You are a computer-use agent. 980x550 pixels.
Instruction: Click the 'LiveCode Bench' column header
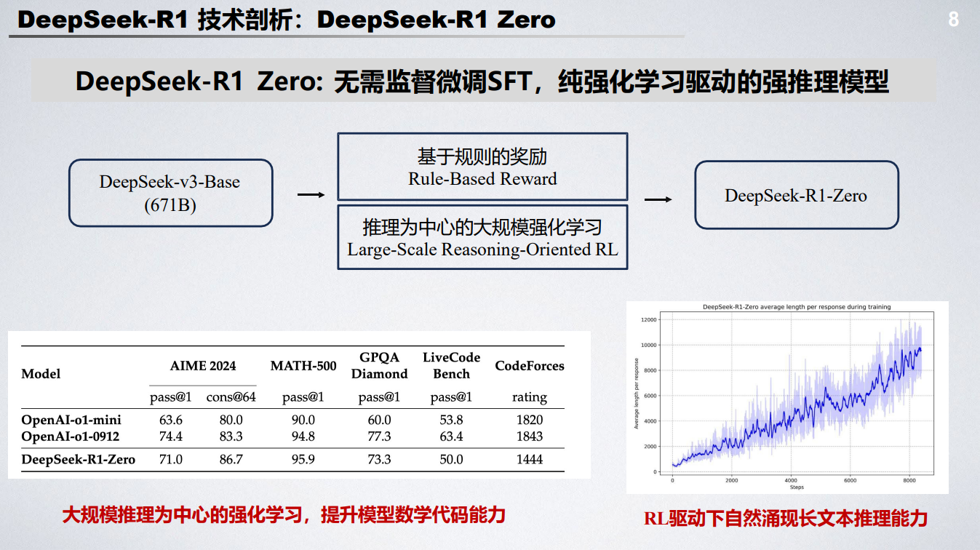tap(452, 366)
